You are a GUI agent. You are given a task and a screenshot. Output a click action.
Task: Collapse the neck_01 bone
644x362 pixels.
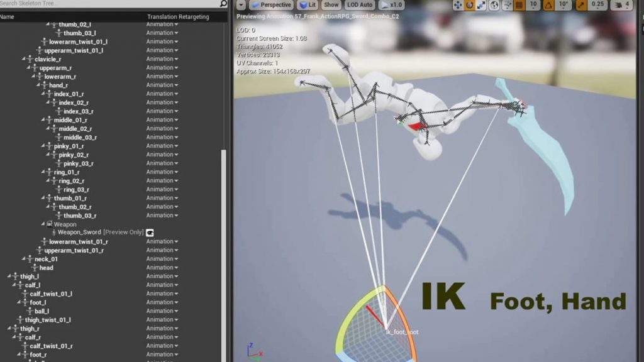(23, 259)
